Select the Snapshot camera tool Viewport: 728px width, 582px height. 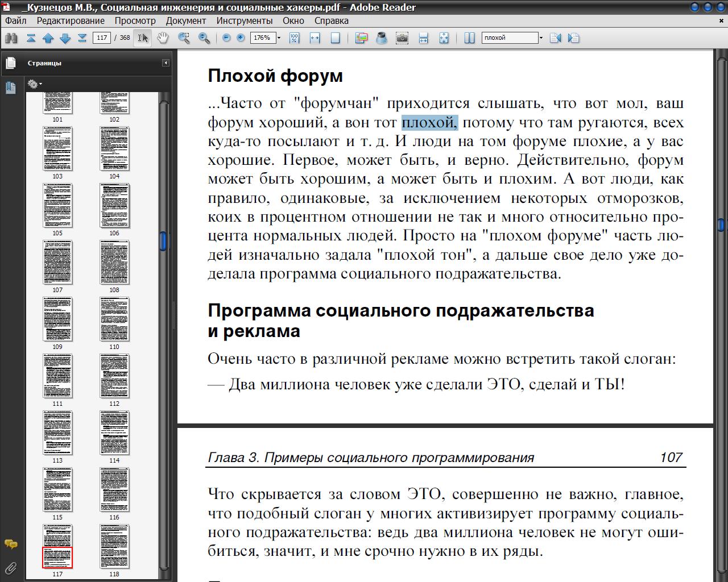click(x=402, y=38)
